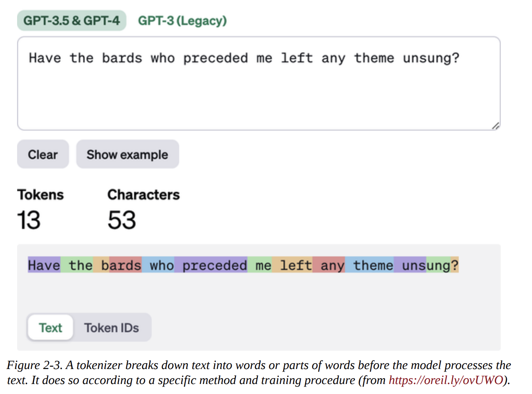Select the Text view option
The height and width of the screenshot is (394, 532).
pos(50,328)
